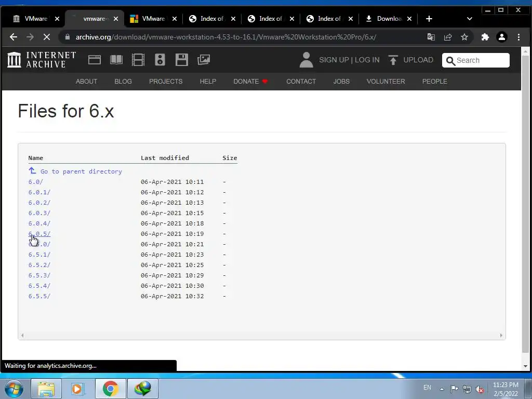532x399 pixels.
Task: Click the LOG IN link
Action: (x=367, y=60)
